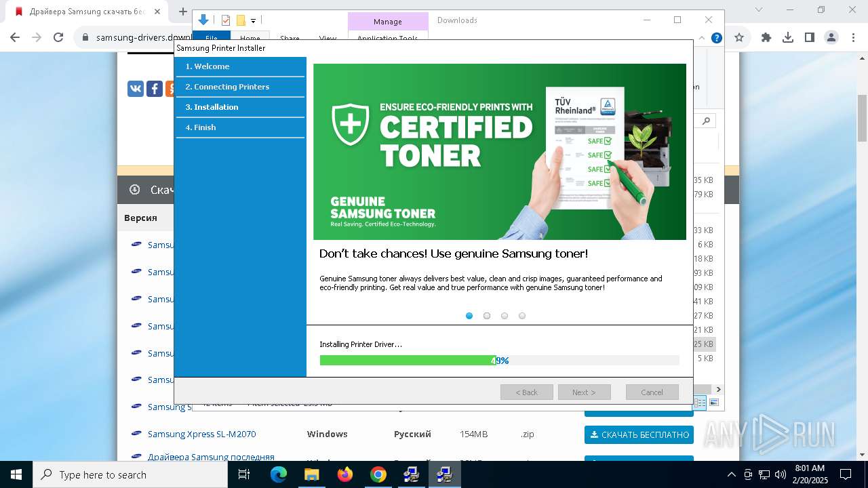Open Manage tab in Downloads explorer window
Viewport: 868px width, 488px height.
coord(388,22)
